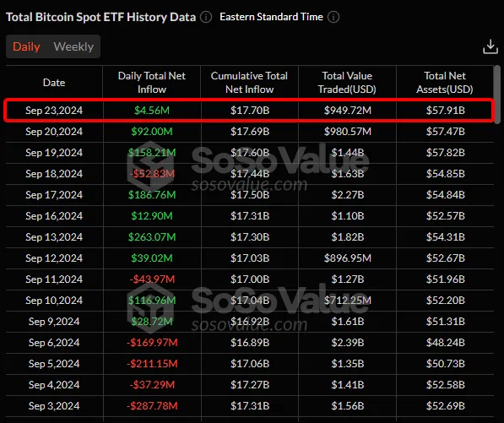Click the -$52.83M outflow value

[x=152, y=174]
